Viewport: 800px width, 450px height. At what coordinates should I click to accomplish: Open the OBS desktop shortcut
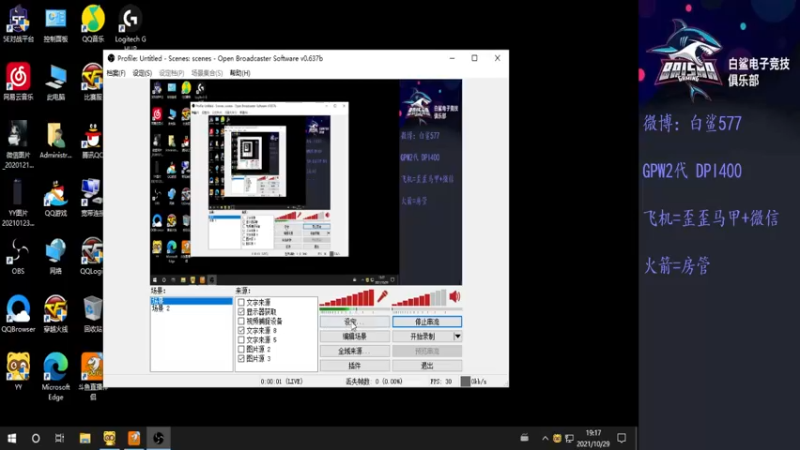click(x=18, y=257)
